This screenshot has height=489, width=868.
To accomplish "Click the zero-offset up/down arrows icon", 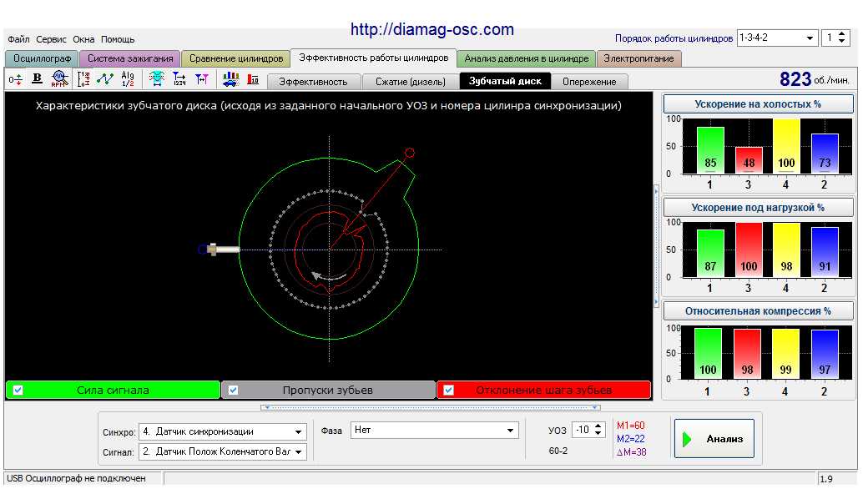I will tap(16, 79).
